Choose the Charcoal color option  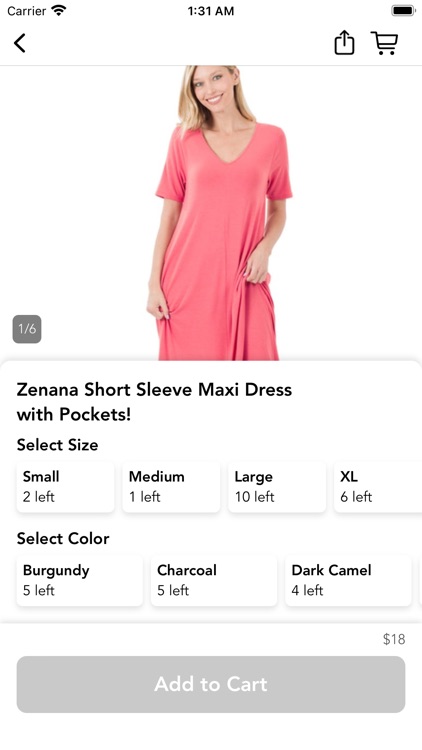coord(214,580)
